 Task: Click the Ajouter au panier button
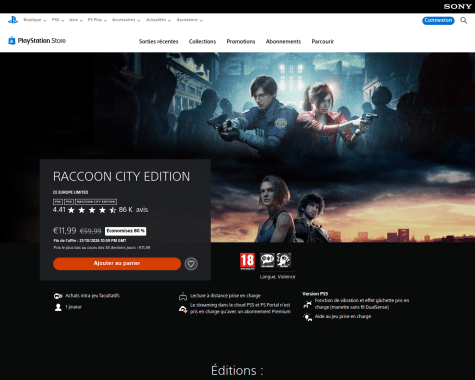(x=117, y=263)
